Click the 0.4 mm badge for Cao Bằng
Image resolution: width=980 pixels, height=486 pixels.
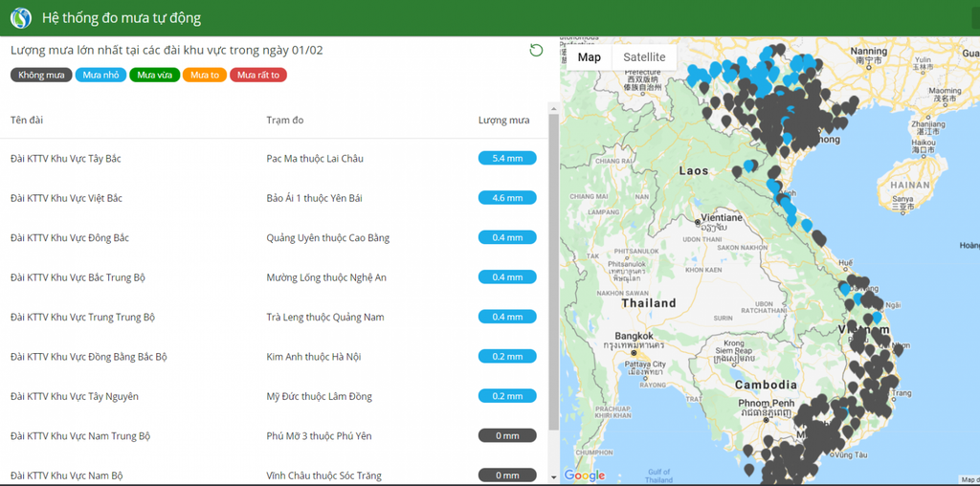pyautogui.click(x=507, y=237)
